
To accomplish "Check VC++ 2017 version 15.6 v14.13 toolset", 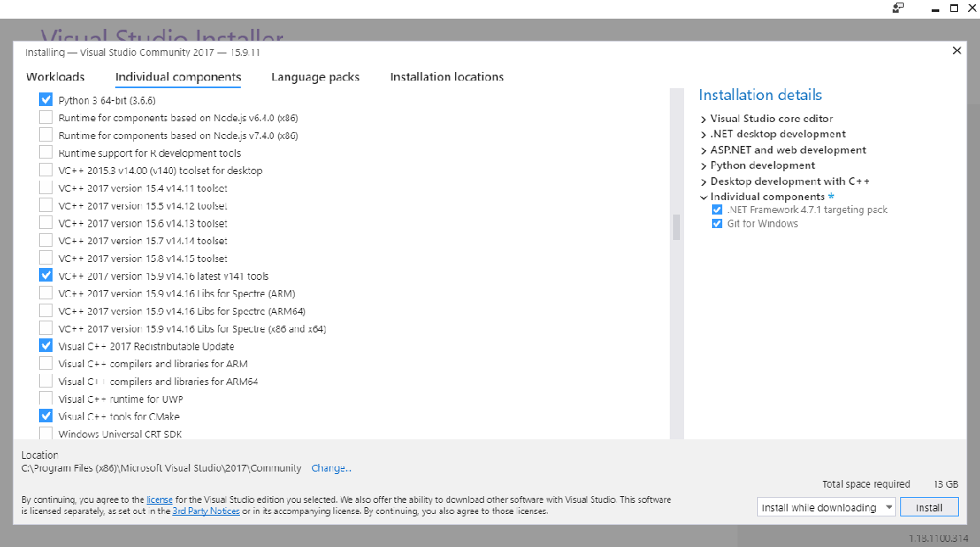I will pyautogui.click(x=46, y=222).
